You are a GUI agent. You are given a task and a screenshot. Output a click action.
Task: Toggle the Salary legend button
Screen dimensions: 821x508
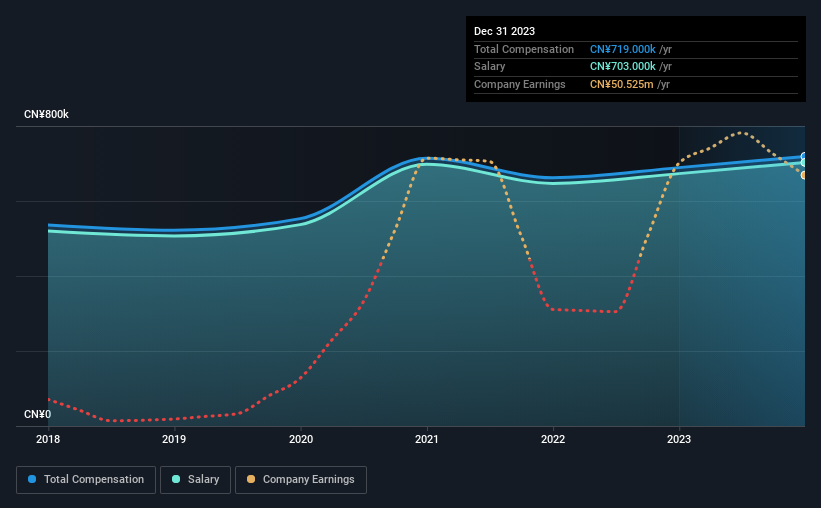point(195,479)
